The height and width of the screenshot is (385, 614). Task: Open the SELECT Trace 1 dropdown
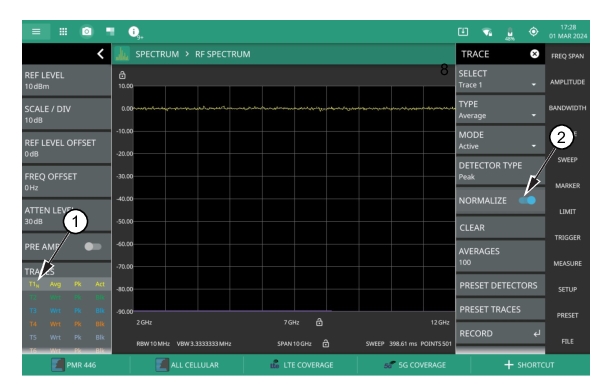500,79
